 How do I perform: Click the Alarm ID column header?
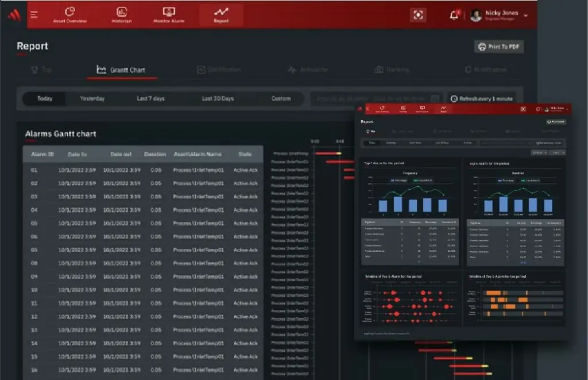click(x=42, y=154)
